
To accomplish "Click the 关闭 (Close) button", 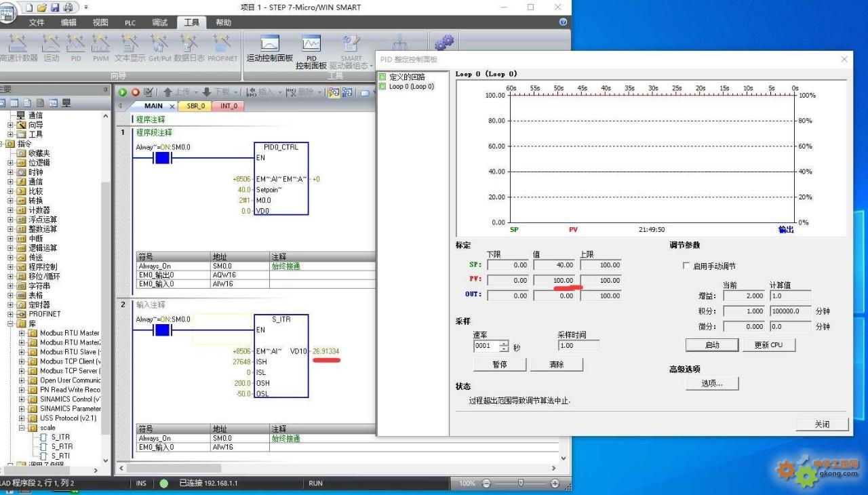I will tap(822, 424).
